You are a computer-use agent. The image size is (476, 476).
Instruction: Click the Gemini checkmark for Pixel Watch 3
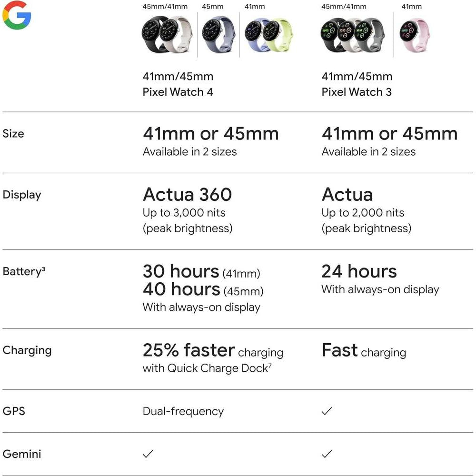click(x=327, y=454)
